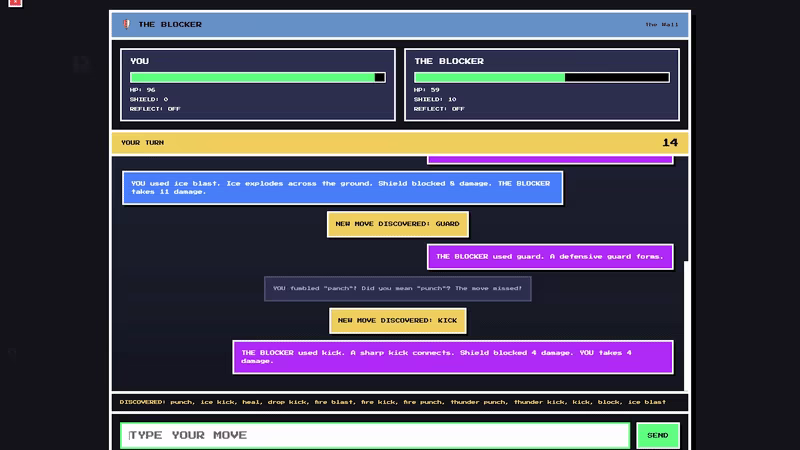Click the YOUR TURN status banner
800x450 pixels.
pos(400,143)
